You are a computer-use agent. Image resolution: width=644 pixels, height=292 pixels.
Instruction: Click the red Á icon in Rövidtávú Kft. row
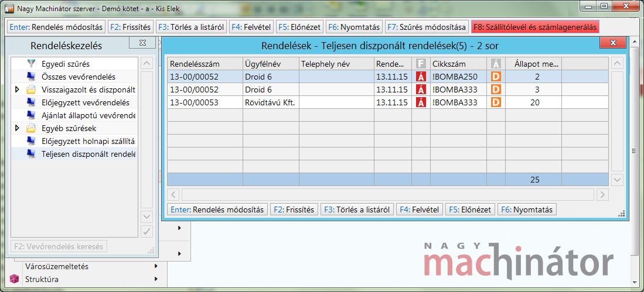click(x=421, y=102)
